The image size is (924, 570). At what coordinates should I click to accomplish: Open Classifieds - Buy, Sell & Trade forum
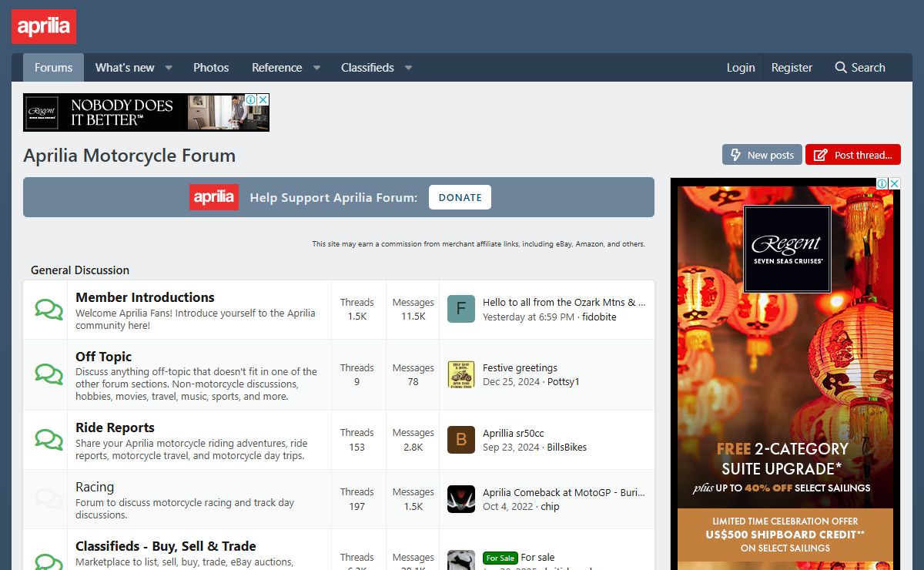tap(166, 546)
